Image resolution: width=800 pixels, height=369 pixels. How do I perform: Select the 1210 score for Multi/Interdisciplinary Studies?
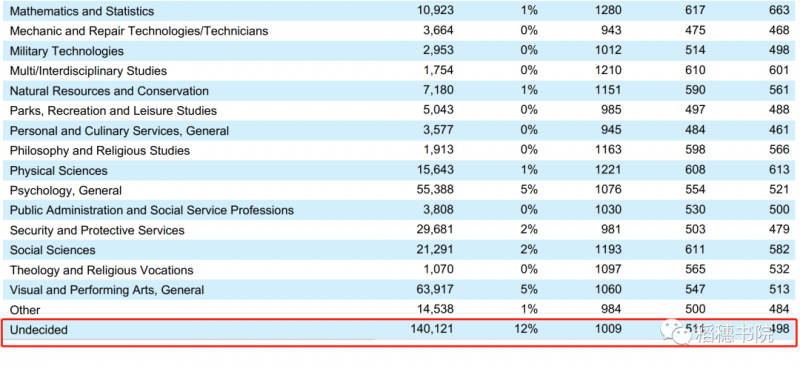coord(608,70)
